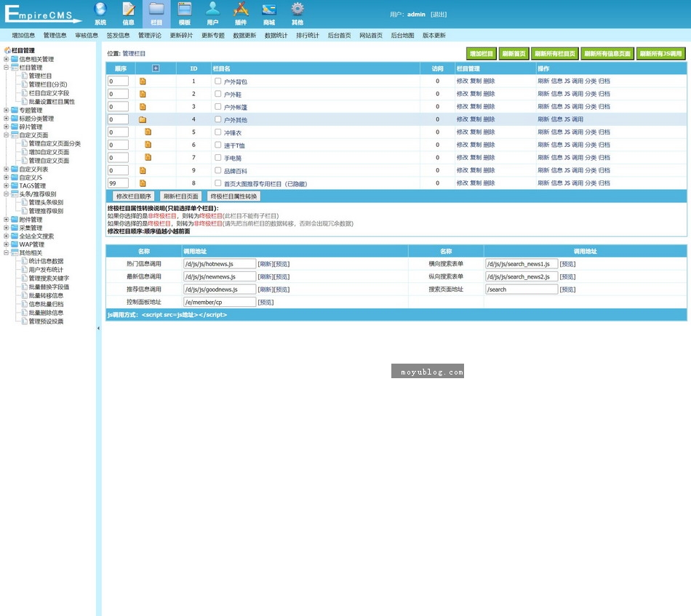
Task: Click the page icon in the 冲锋衣 row
Action: pos(148,132)
